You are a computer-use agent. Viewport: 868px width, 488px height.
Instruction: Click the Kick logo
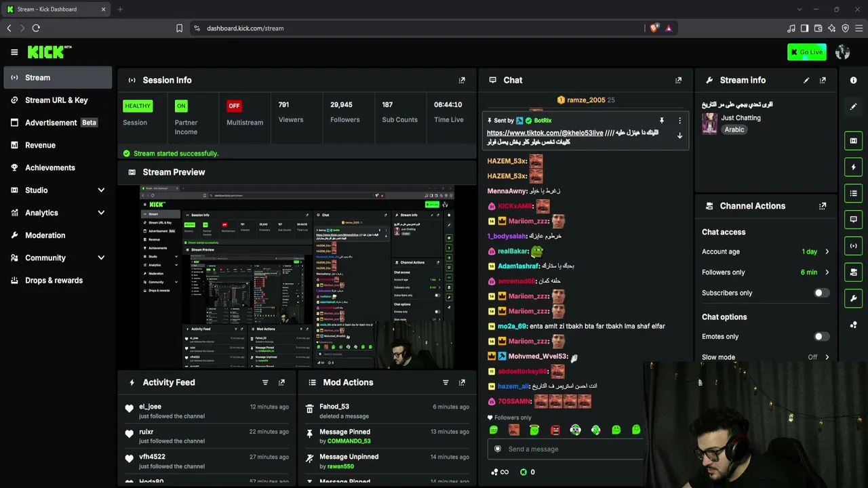pos(50,52)
